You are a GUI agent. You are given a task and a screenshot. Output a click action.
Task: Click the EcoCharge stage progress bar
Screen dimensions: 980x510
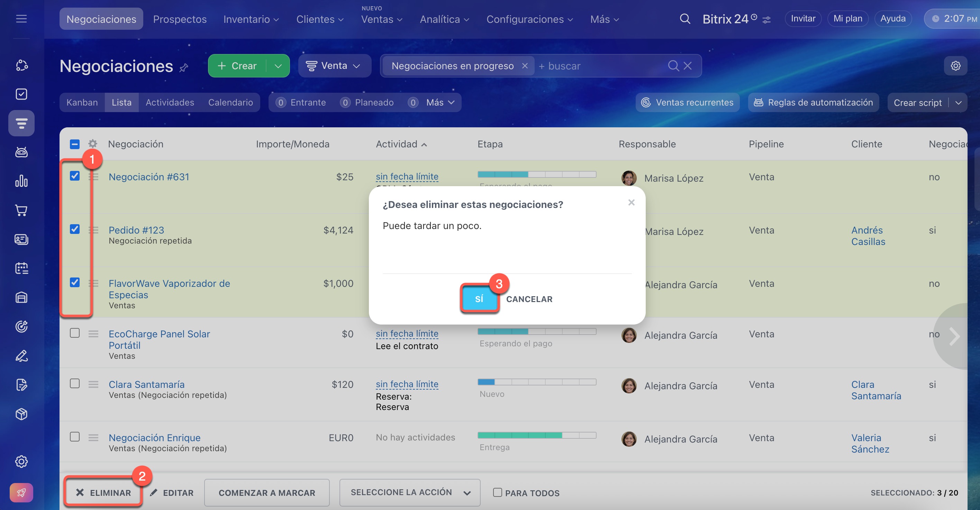[536, 331]
